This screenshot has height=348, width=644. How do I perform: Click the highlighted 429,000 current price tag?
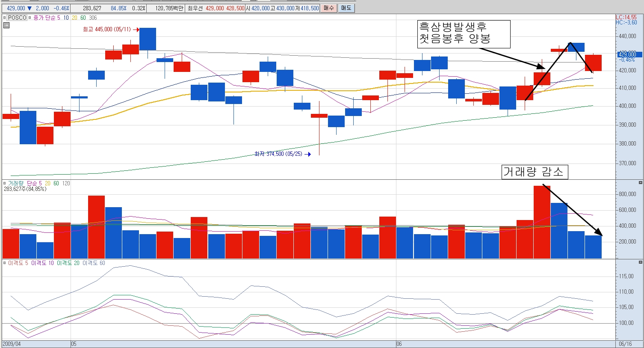627,54
